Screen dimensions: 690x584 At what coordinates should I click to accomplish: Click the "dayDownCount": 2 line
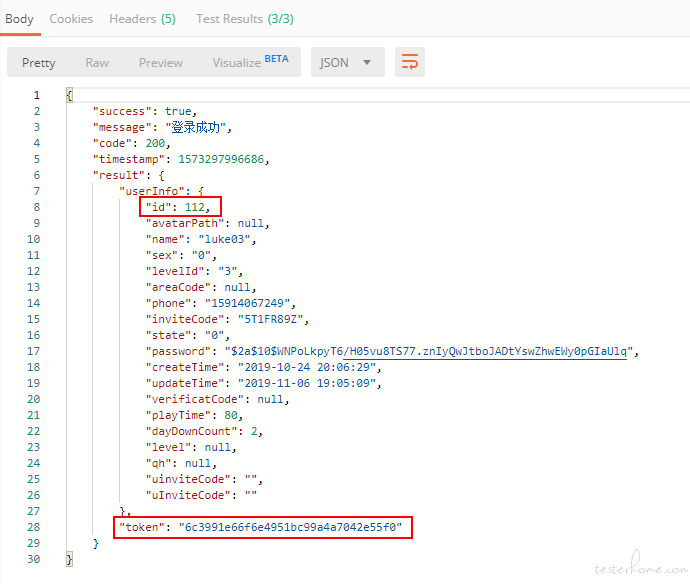coord(204,431)
